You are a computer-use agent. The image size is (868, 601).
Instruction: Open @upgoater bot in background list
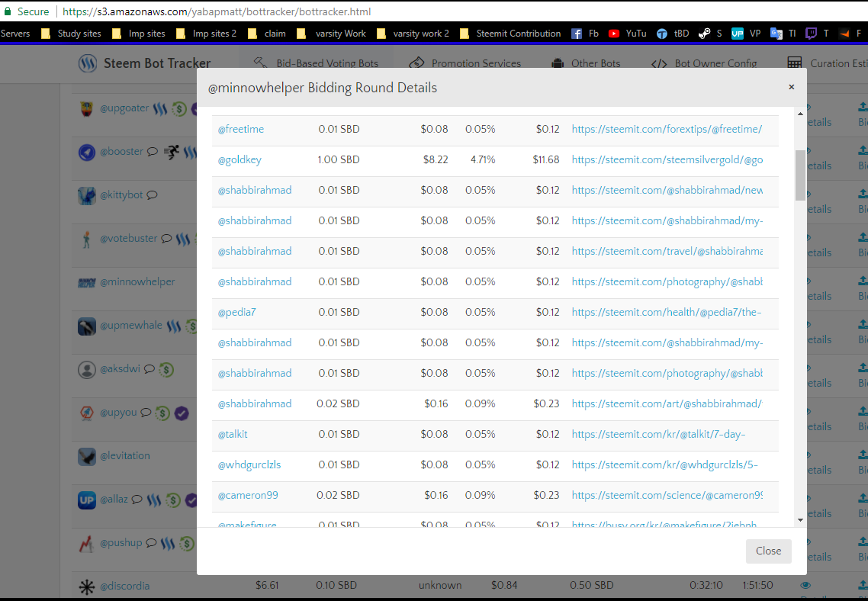(124, 108)
